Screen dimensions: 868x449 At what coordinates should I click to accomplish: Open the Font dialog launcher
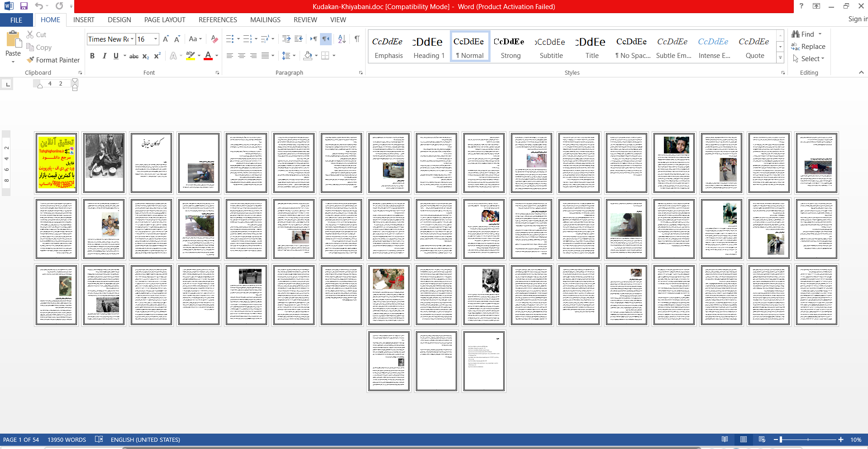[x=217, y=72]
